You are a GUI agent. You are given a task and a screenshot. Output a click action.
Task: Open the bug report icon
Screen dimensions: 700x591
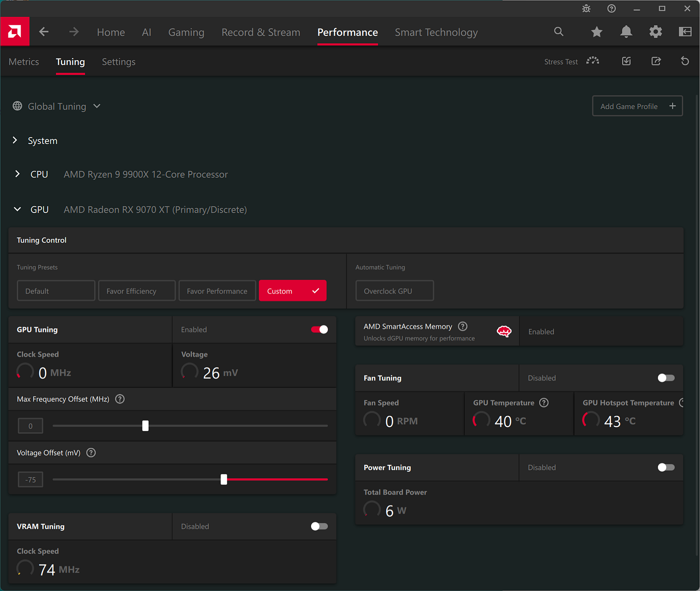point(586,8)
